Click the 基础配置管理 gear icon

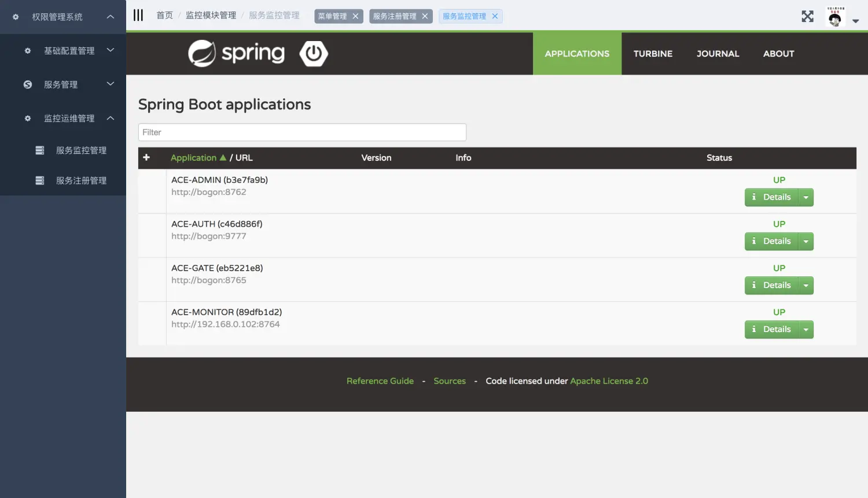[28, 50]
